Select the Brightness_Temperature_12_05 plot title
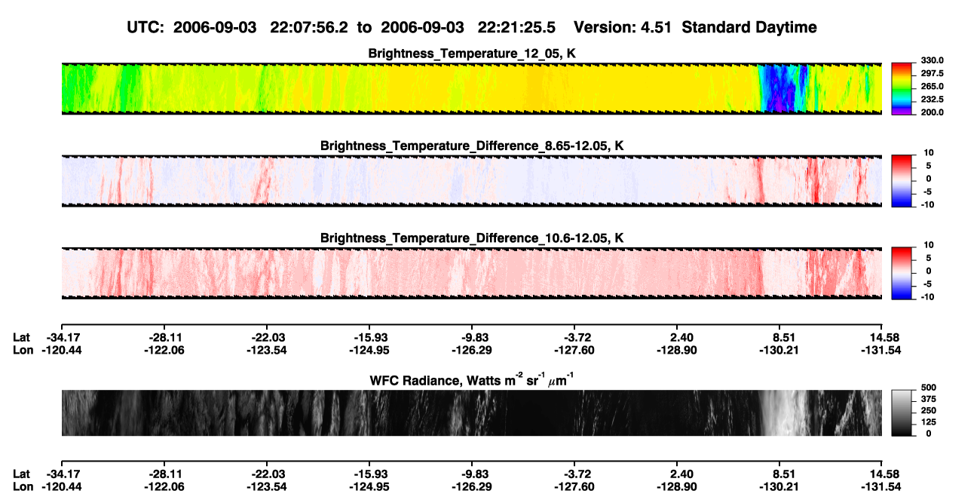This screenshot has width=980, height=503. click(472, 54)
